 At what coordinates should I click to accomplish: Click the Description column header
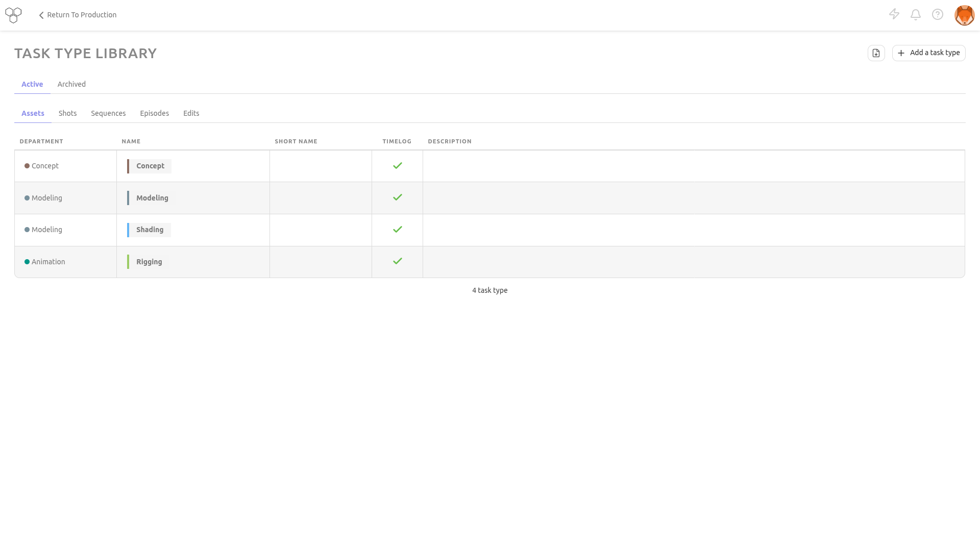(x=450, y=141)
